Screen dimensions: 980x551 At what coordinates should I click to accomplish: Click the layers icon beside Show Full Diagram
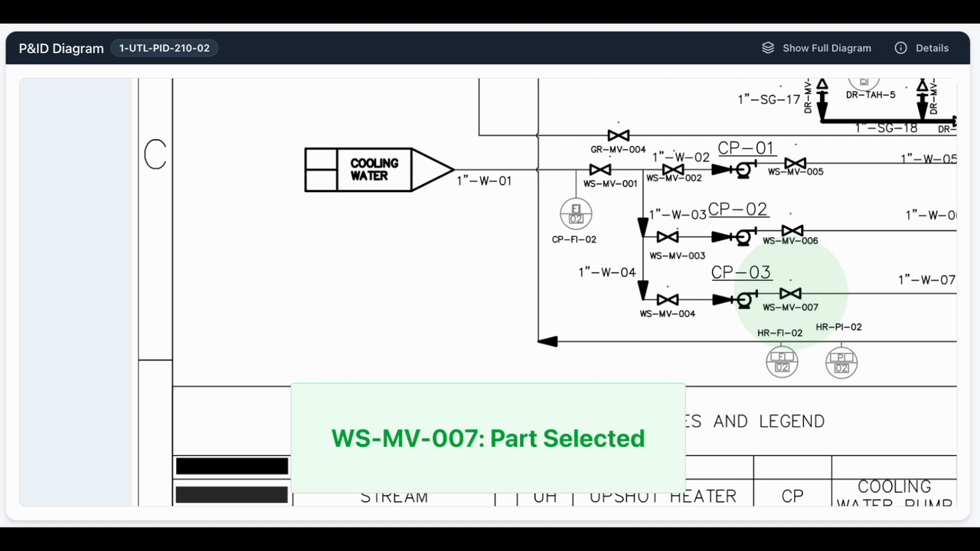768,48
